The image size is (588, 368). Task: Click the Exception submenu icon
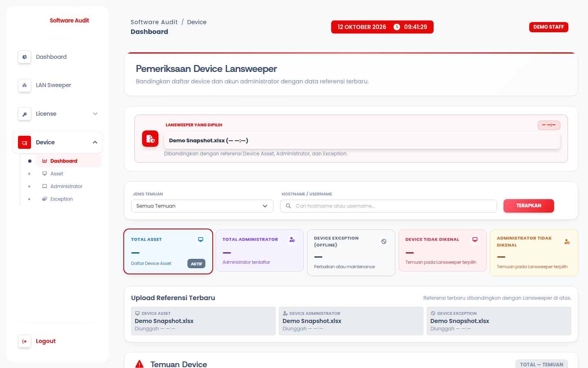45,199
